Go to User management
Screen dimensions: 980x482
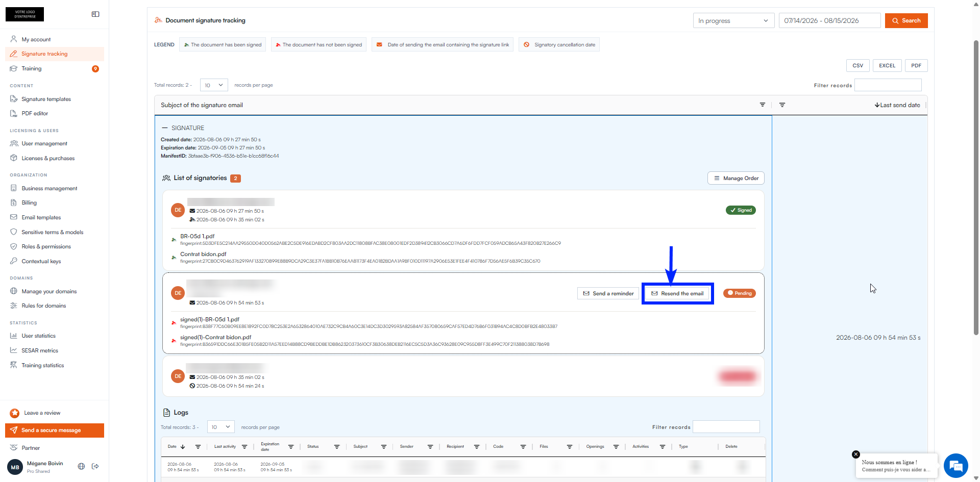[x=44, y=143]
